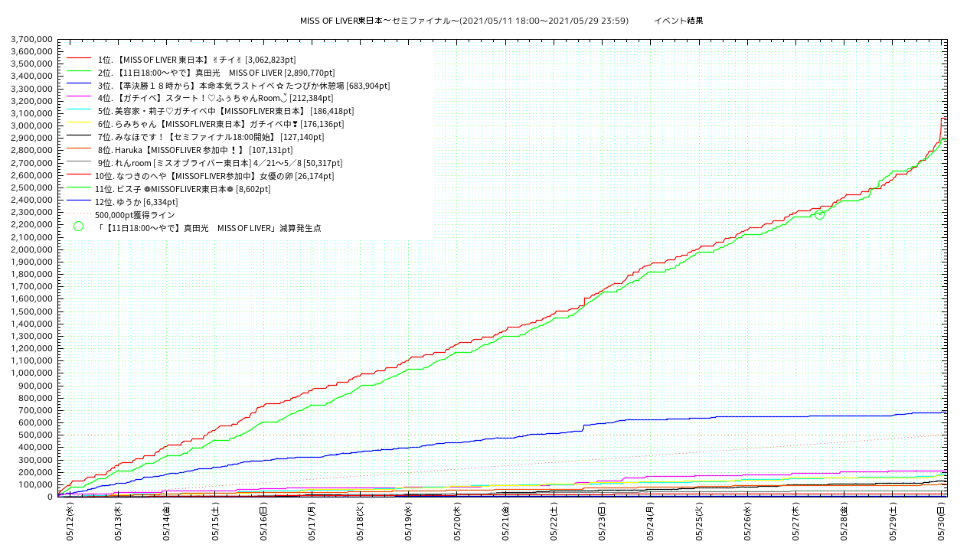Click the y-axis label '2,000,000'

(32, 249)
